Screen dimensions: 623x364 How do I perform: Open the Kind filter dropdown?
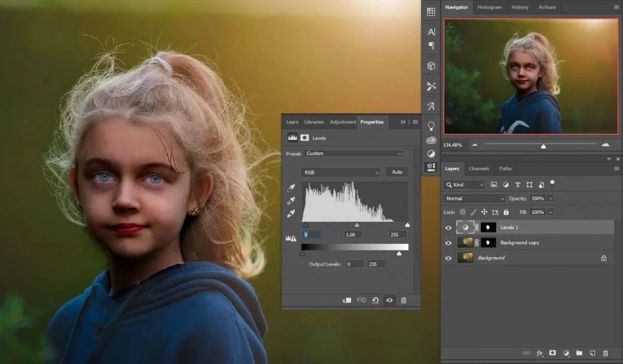coord(464,185)
